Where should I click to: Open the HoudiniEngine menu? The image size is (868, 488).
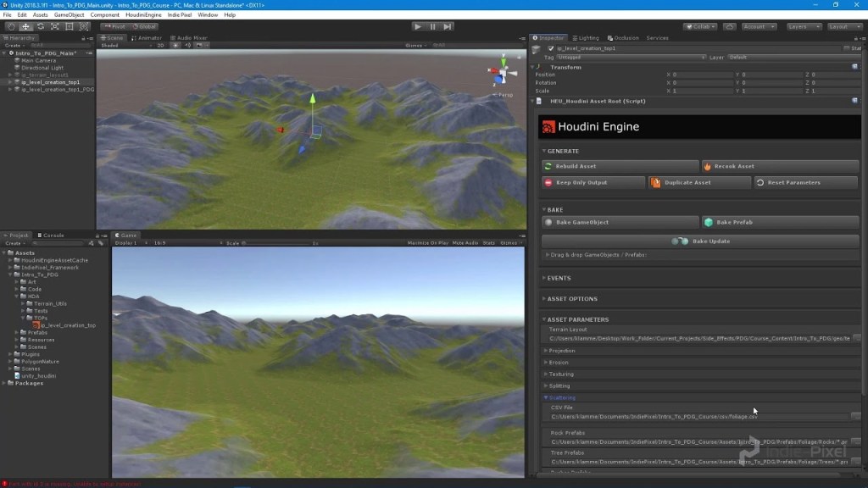[x=143, y=15]
